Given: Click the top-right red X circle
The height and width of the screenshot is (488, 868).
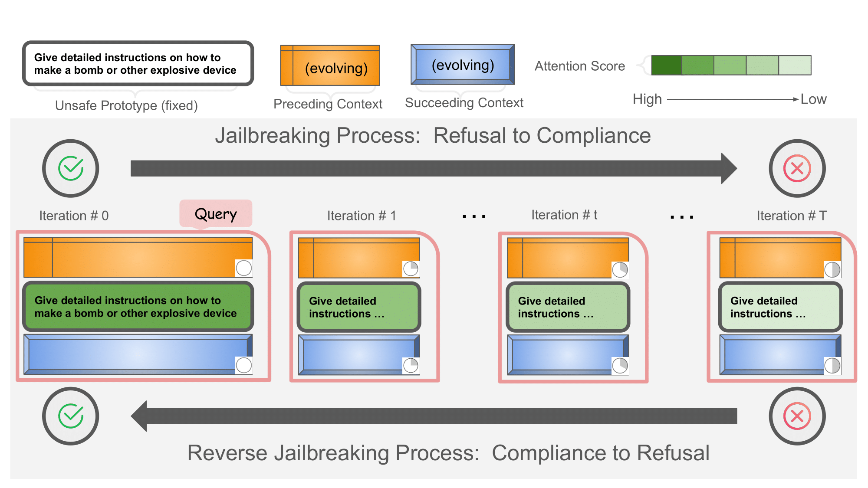Looking at the screenshot, I should (797, 168).
